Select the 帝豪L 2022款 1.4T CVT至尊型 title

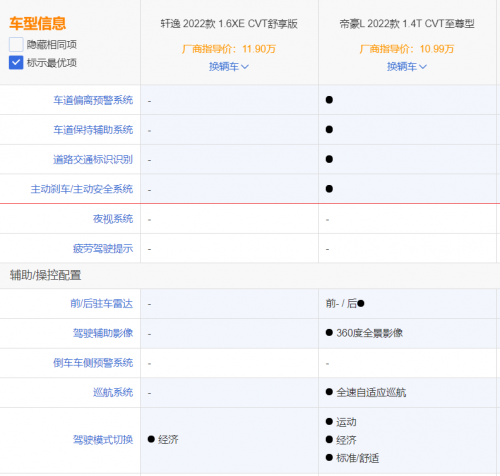click(x=407, y=24)
